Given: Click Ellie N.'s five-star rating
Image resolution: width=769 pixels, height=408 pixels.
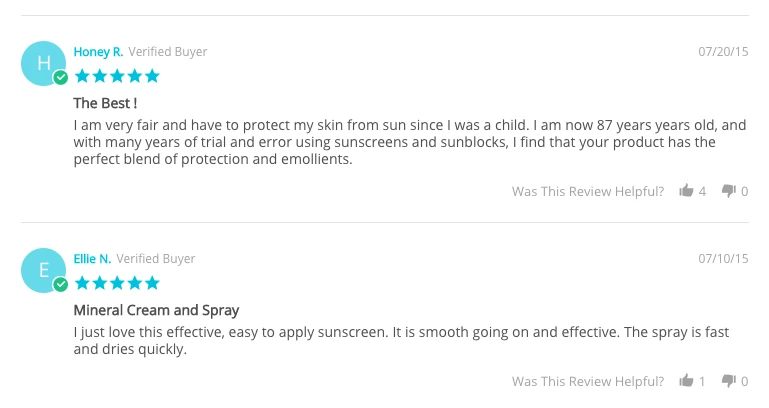Looking at the screenshot, I should click(x=116, y=283).
